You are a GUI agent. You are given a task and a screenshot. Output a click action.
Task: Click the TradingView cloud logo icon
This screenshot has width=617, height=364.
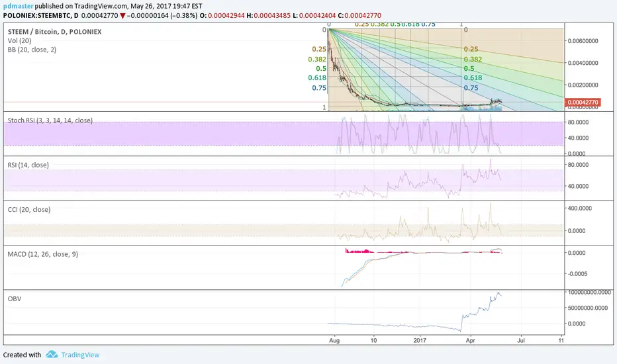pyautogui.click(x=52, y=354)
